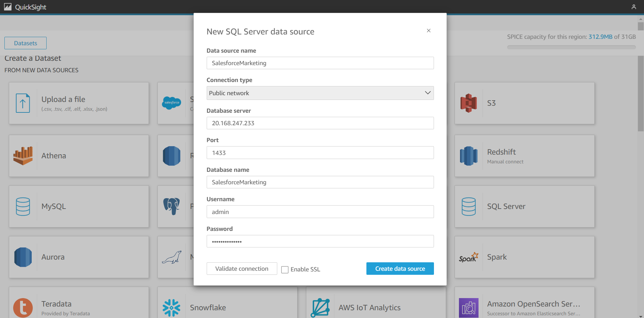The image size is (644, 318).
Task: Click the MySQL label
Action: tap(54, 206)
